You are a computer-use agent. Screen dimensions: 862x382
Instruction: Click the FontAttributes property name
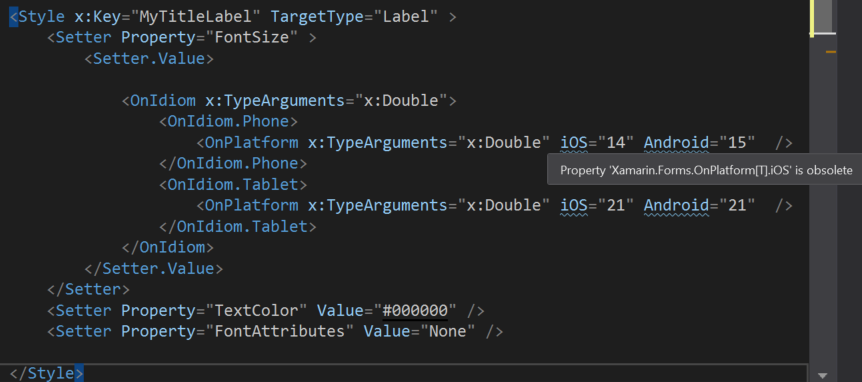pos(279,331)
